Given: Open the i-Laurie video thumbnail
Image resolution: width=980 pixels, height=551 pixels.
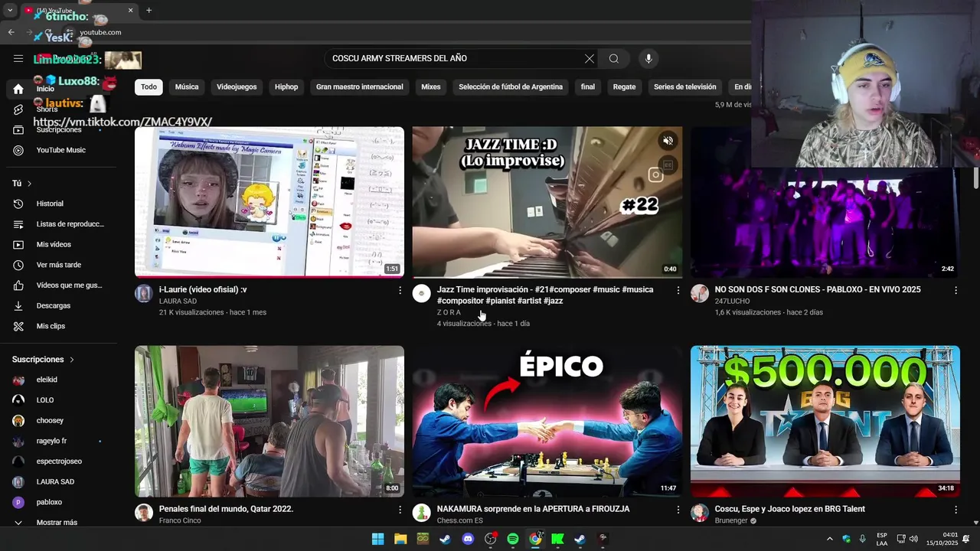Looking at the screenshot, I should (x=269, y=202).
